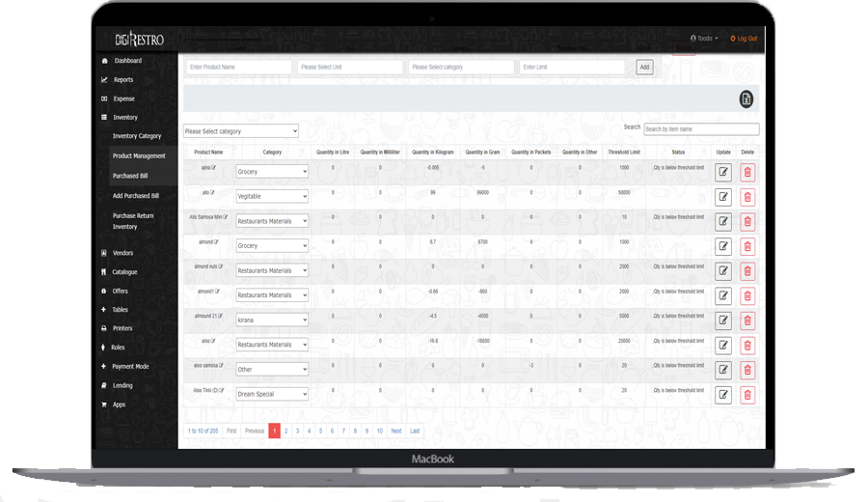Select Add Purchased Bill in sidebar

(x=136, y=196)
